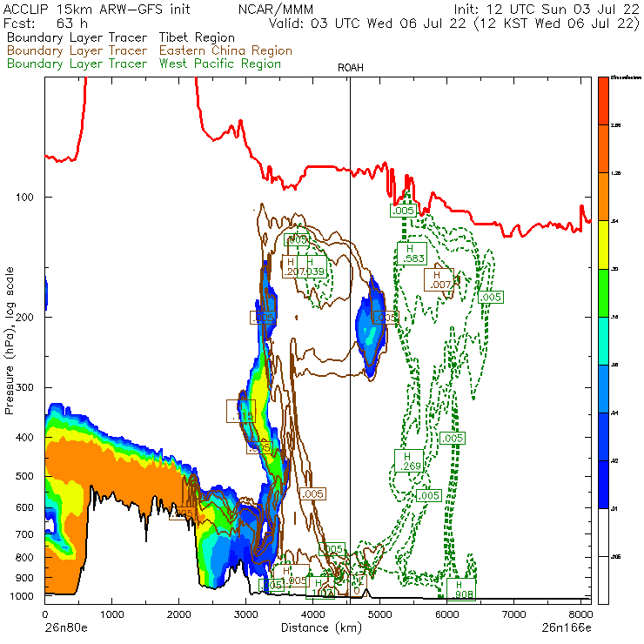This screenshot has height=644, width=644.
Task: Click the '500' pressure axis tick label
Action: point(24,476)
